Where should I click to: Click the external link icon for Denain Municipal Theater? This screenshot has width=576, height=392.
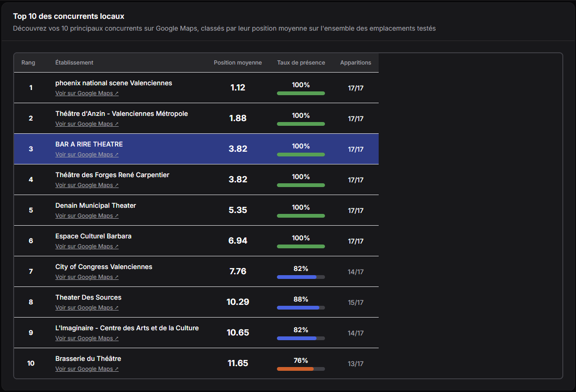click(116, 215)
